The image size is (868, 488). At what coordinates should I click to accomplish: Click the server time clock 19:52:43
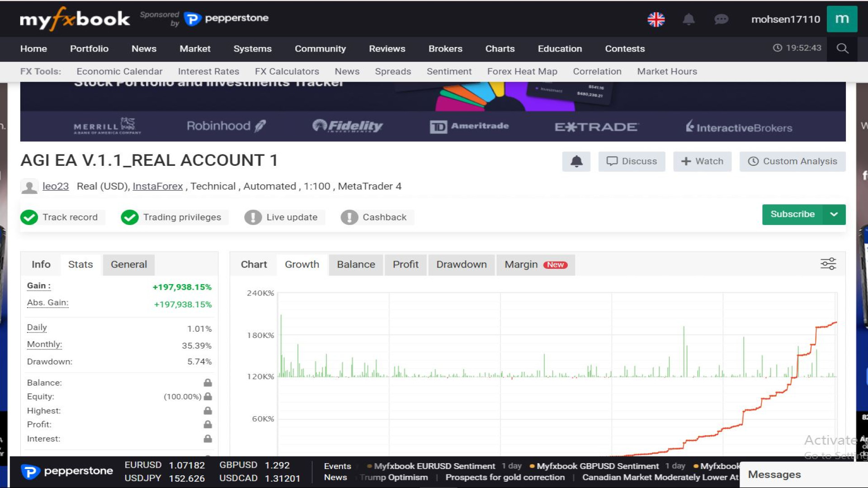pyautogui.click(x=797, y=48)
